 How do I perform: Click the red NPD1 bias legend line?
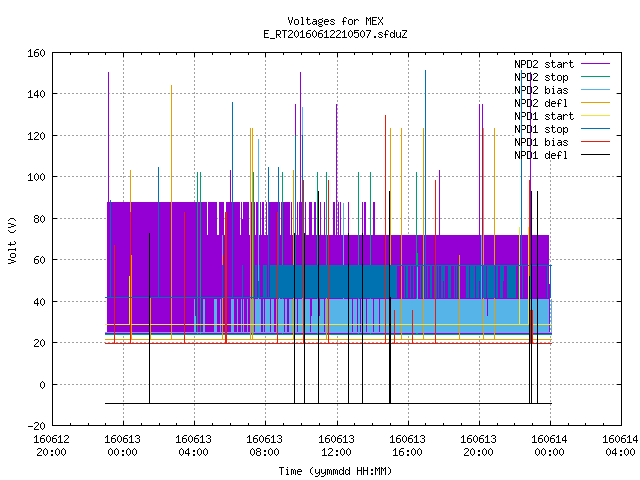click(595, 142)
